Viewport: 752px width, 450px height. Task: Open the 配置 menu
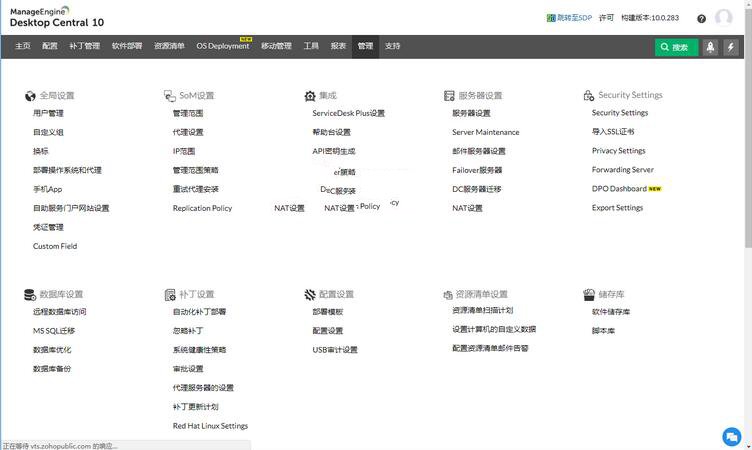pos(49,46)
